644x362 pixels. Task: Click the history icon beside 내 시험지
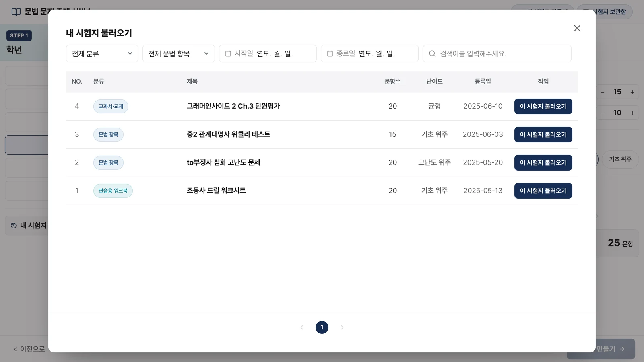(14, 226)
